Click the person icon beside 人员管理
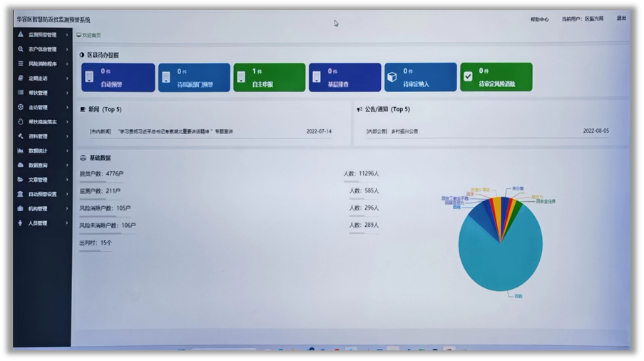644x361 pixels. (21, 223)
